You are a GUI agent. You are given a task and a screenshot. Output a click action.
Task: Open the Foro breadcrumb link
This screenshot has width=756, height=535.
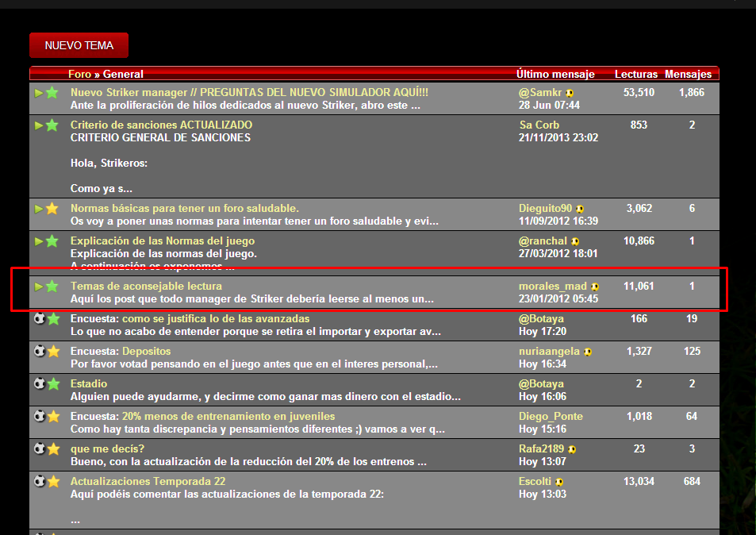[79, 74]
